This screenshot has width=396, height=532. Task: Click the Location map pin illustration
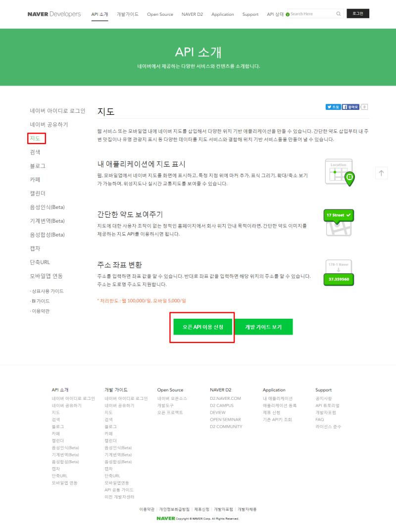point(340,172)
